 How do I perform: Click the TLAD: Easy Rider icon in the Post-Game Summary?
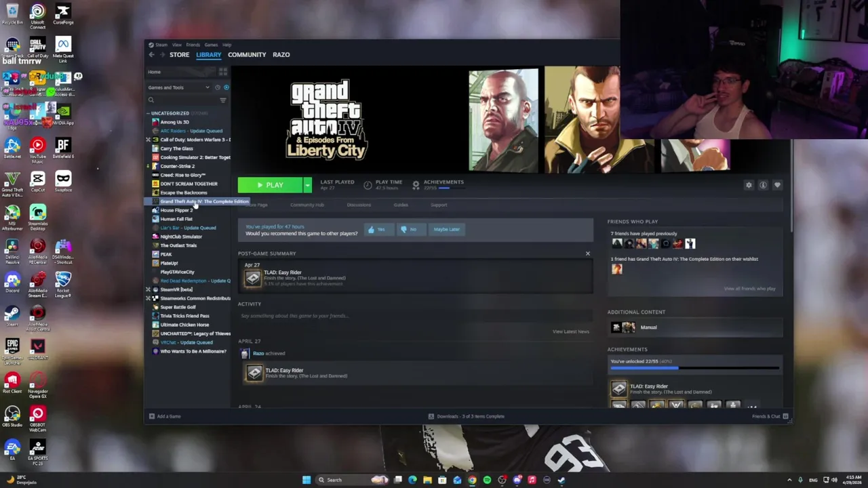(x=253, y=278)
